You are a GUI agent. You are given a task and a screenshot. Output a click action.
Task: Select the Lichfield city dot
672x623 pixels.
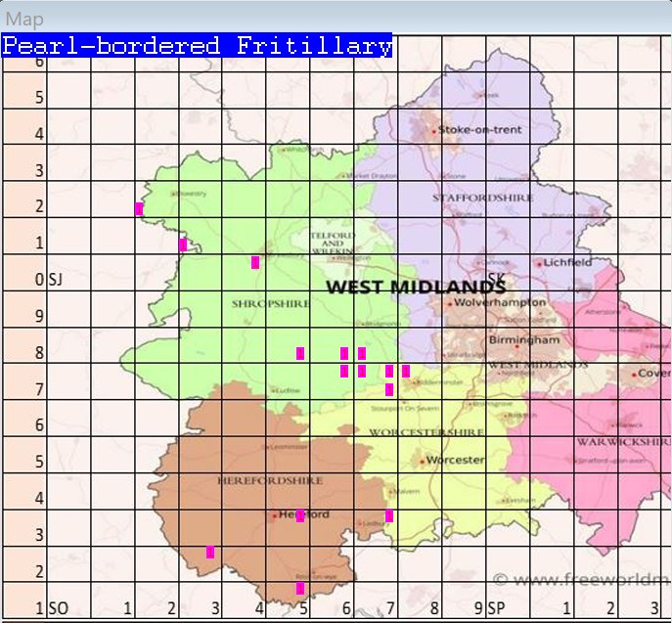540,262
